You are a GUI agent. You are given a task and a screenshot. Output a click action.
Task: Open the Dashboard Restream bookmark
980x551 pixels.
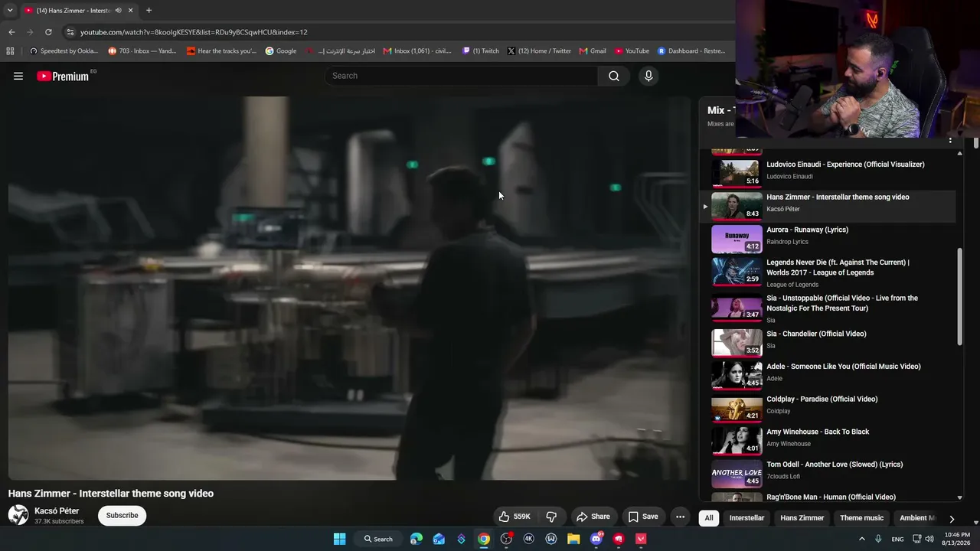click(691, 51)
